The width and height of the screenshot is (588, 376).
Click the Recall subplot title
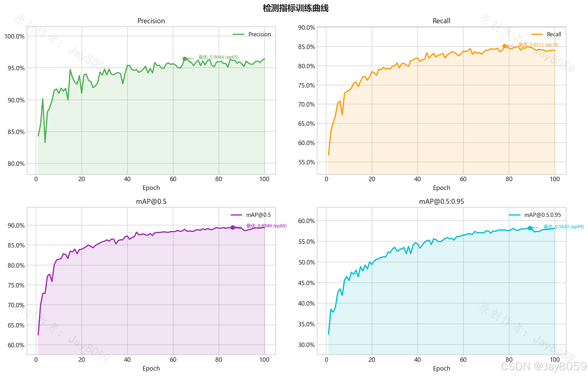click(441, 21)
